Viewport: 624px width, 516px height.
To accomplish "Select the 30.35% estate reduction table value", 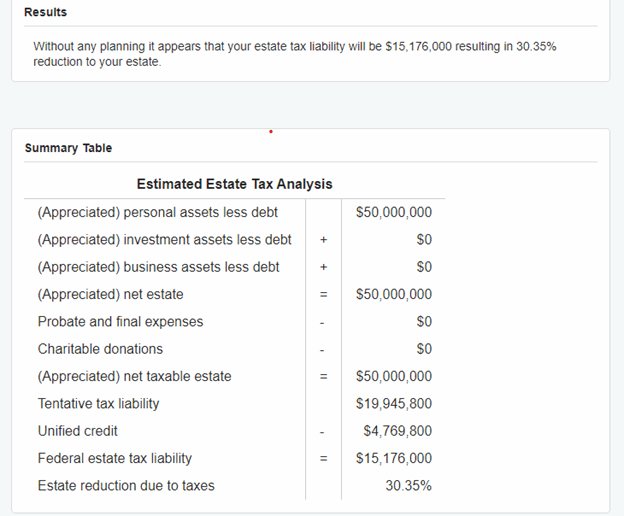I will 409,486.
